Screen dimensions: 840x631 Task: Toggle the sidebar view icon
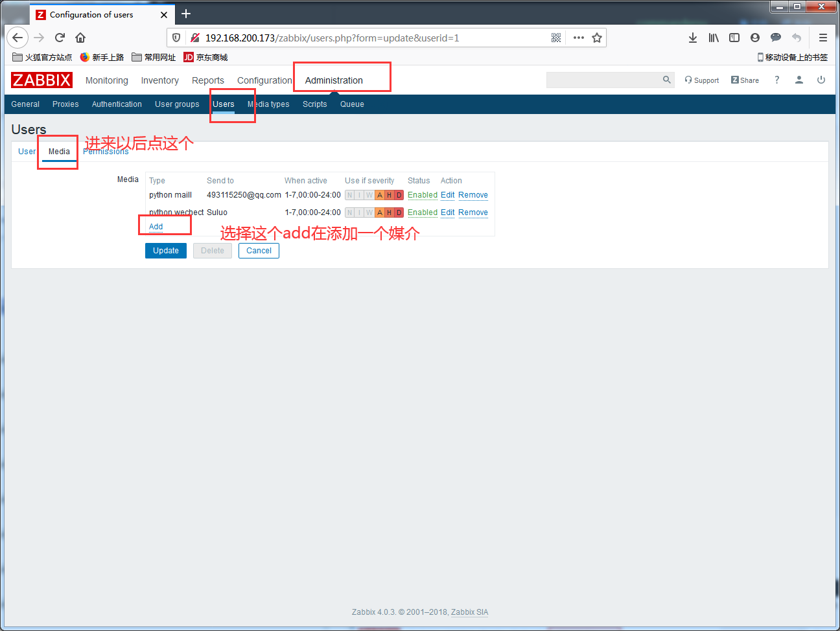click(x=734, y=38)
